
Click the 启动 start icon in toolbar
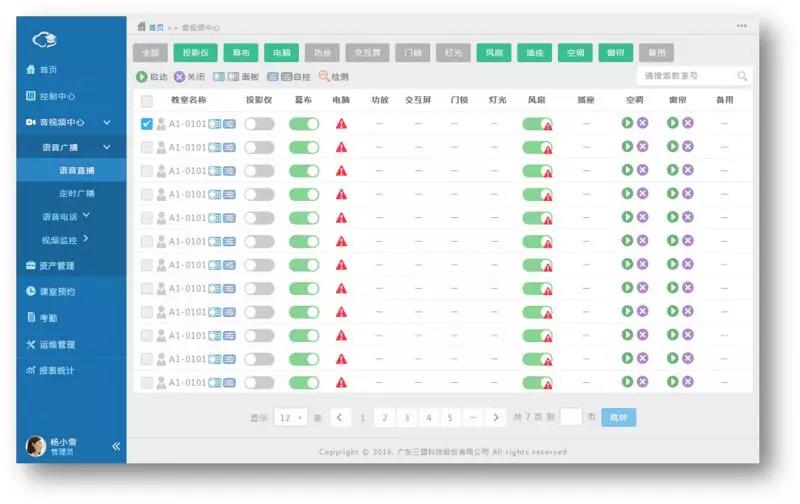(x=142, y=76)
